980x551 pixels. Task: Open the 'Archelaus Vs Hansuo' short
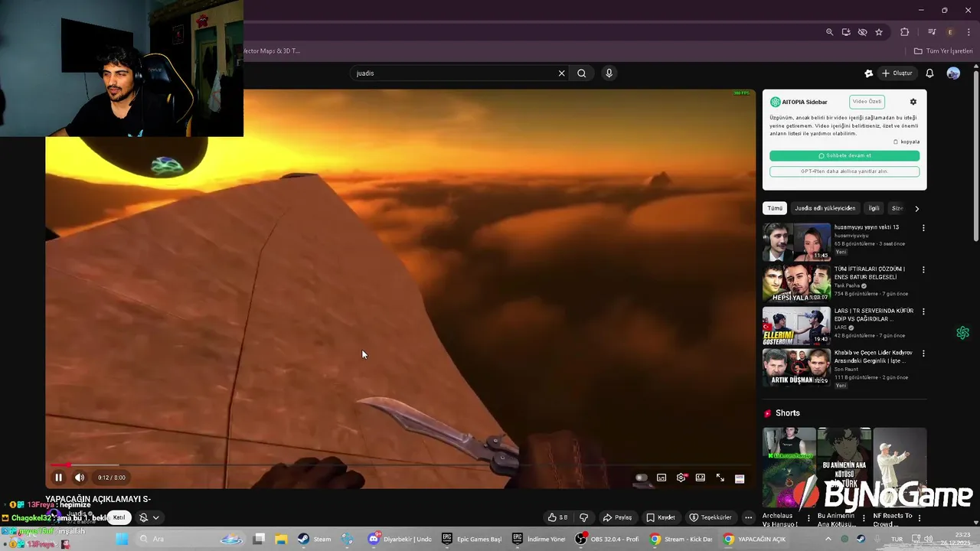tap(789, 468)
